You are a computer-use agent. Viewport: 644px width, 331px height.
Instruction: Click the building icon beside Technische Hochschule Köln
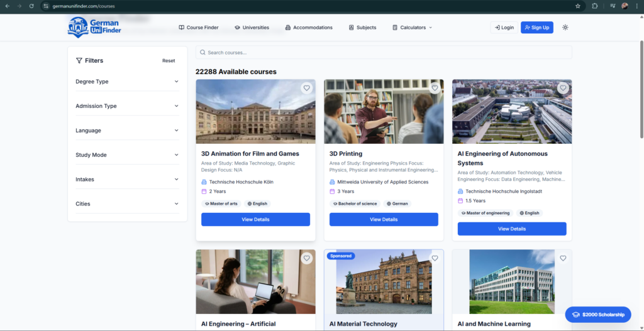coord(204,182)
